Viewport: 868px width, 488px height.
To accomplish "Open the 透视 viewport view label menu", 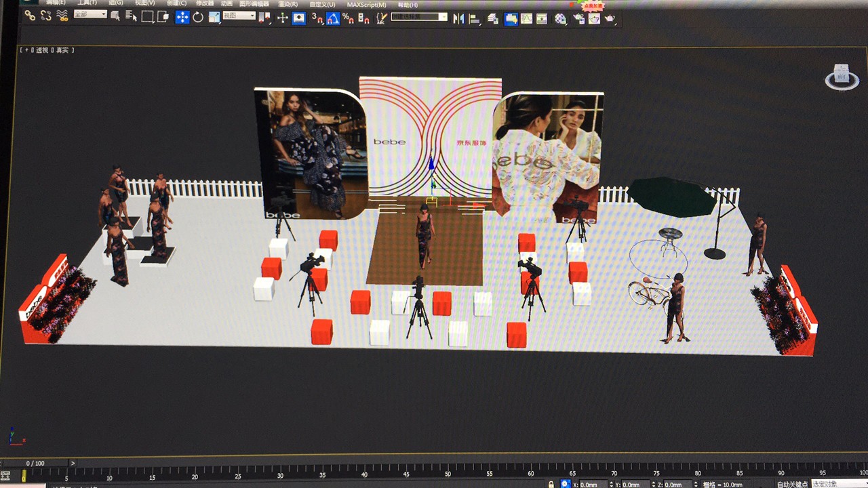I will point(42,50).
